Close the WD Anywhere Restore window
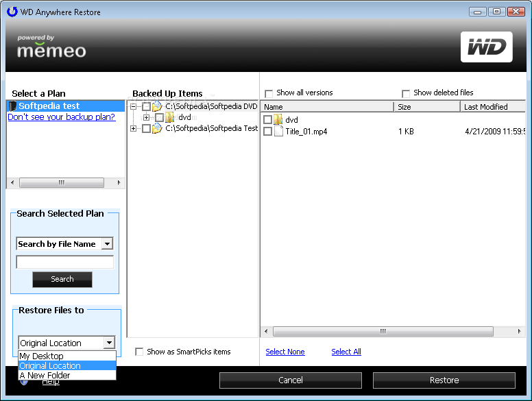 [516, 12]
